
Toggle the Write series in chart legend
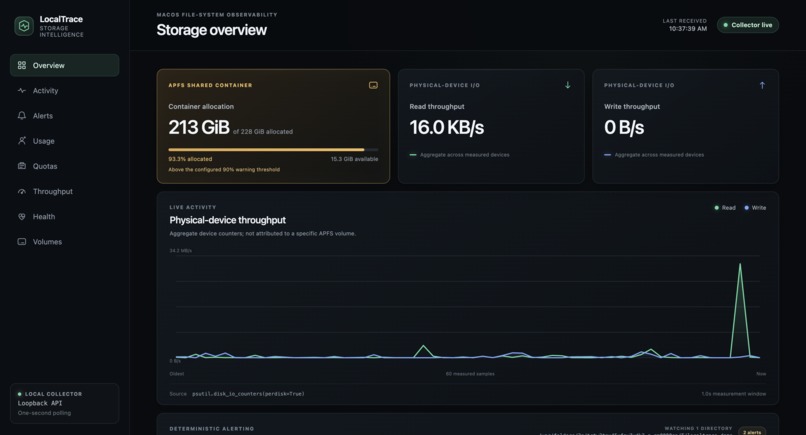tap(755, 208)
